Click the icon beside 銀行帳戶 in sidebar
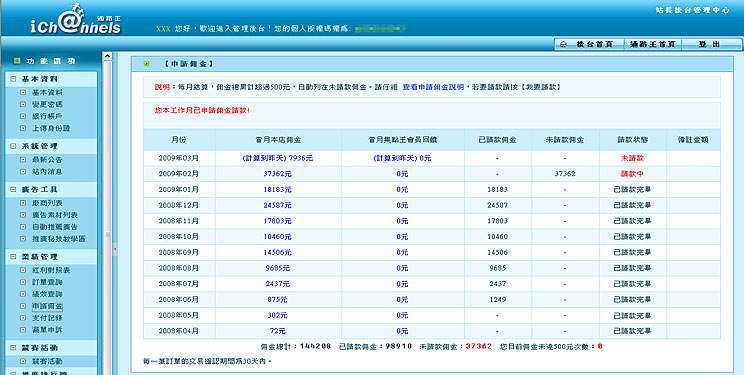The image size is (744, 375). coord(23,116)
